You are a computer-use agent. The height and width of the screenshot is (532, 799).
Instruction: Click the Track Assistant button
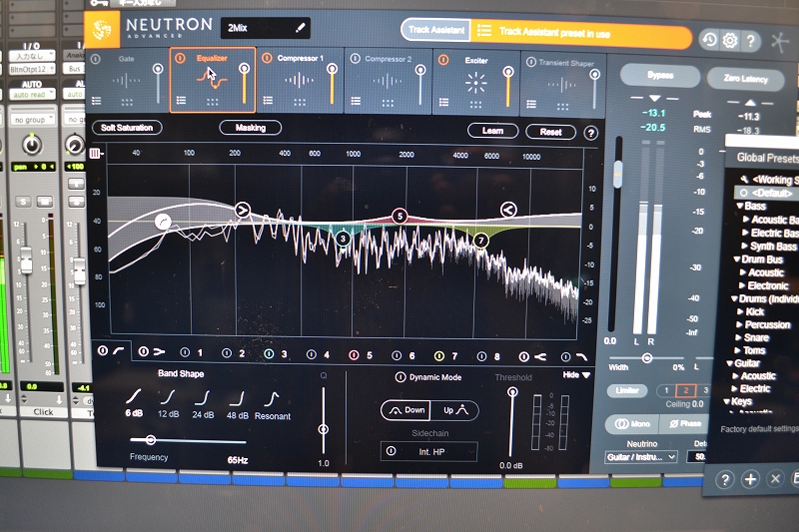pos(436,30)
